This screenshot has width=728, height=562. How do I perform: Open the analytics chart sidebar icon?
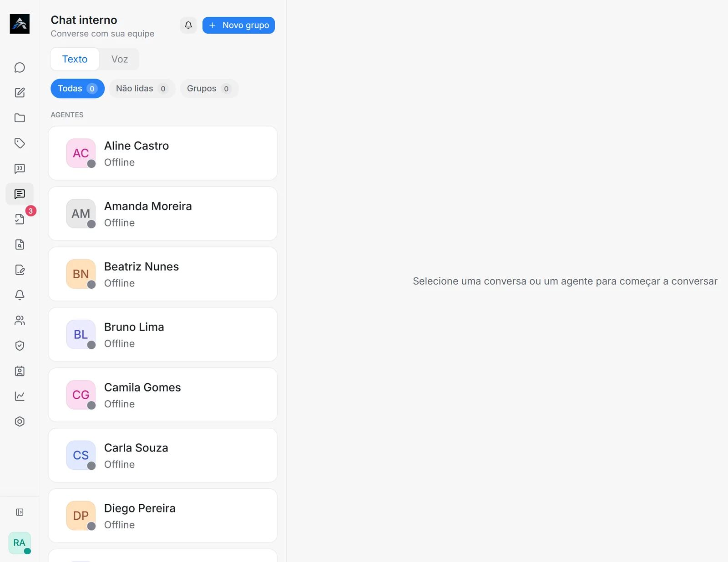click(20, 396)
